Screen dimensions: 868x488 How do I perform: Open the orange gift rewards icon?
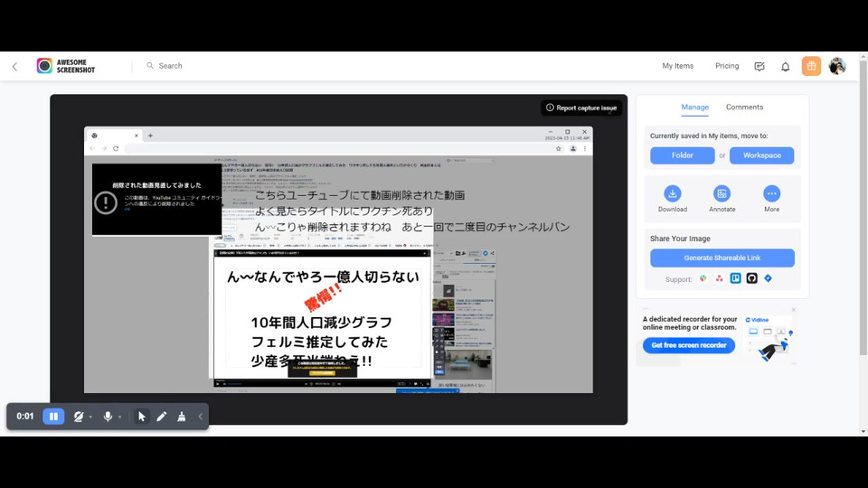811,66
